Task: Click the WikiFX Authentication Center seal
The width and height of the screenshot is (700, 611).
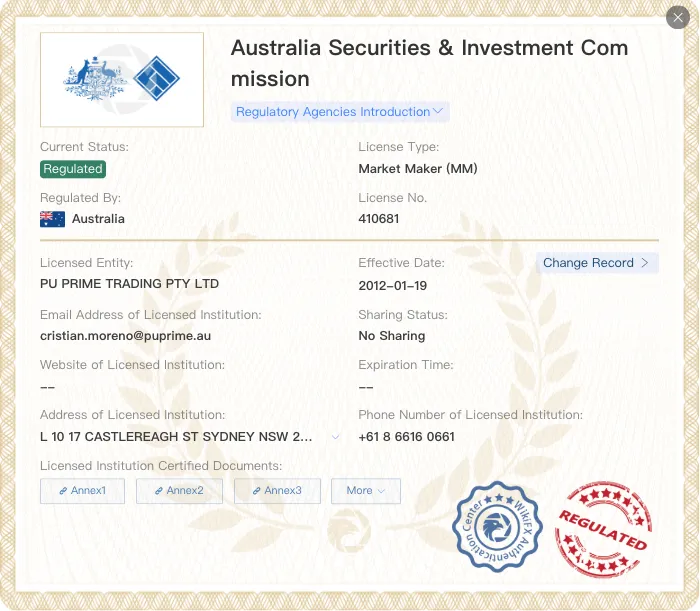Action: tap(497, 527)
